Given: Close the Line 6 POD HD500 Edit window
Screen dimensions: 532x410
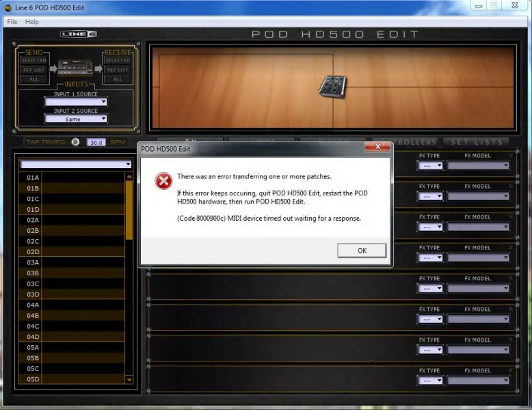Looking at the screenshot, I should point(515,5).
